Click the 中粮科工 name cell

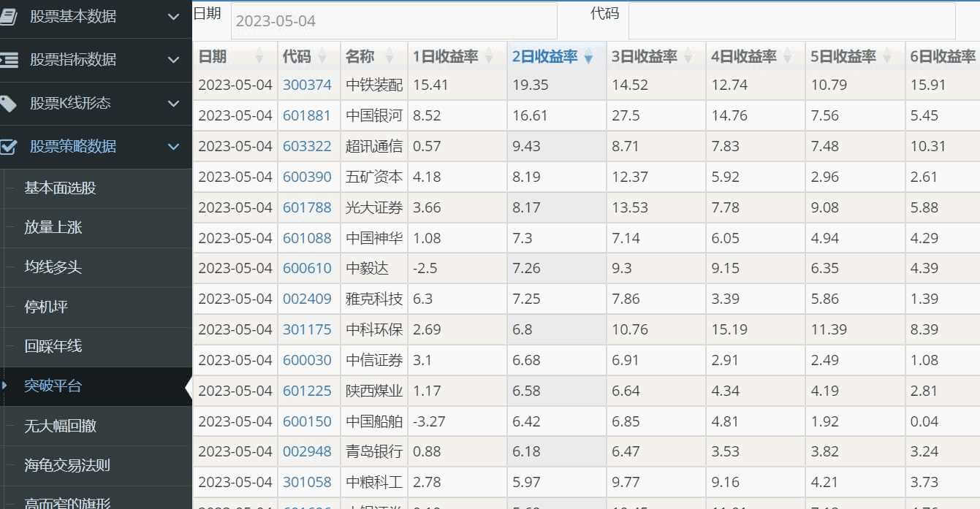374,482
